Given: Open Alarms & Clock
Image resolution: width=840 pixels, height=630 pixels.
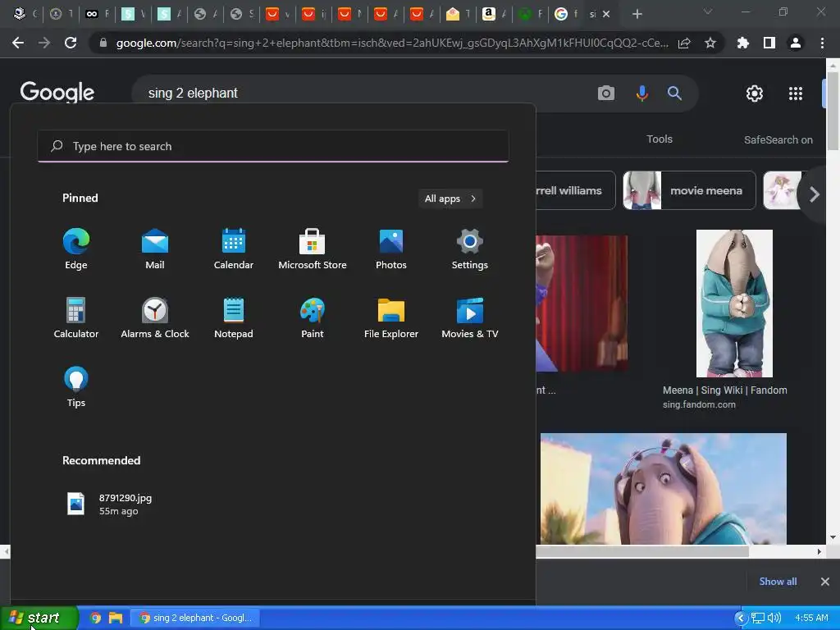Looking at the screenshot, I should pyautogui.click(x=155, y=317).
